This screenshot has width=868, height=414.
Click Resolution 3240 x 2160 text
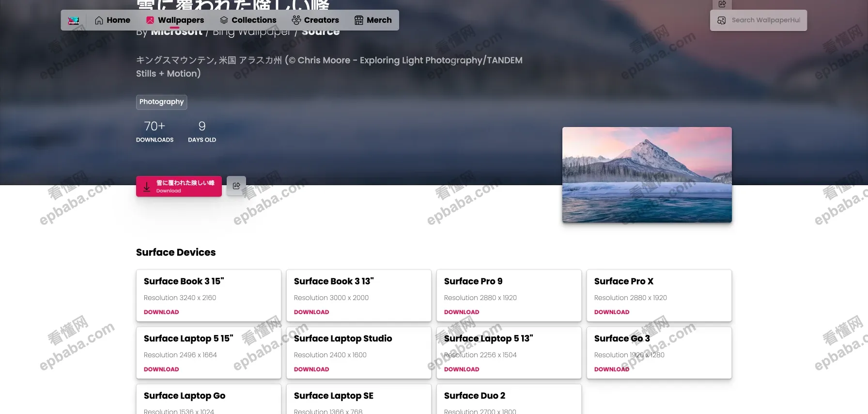click(x=180, y=298)
